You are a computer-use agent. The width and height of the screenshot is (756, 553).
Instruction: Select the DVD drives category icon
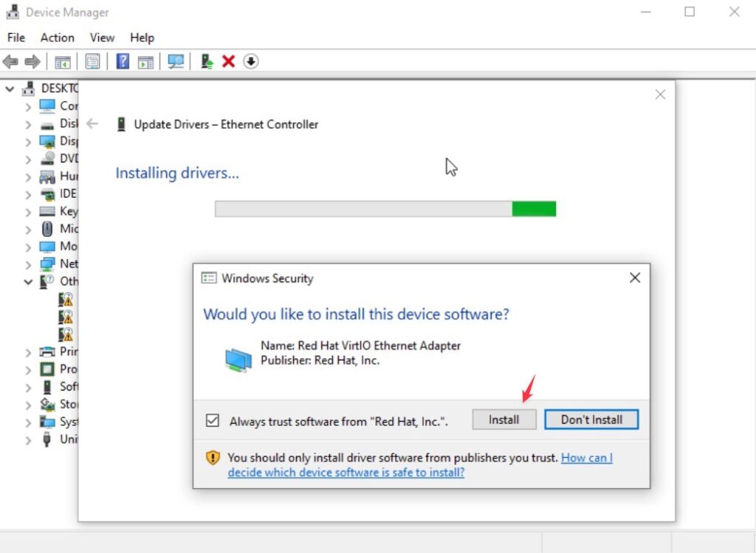coord(47,159)
